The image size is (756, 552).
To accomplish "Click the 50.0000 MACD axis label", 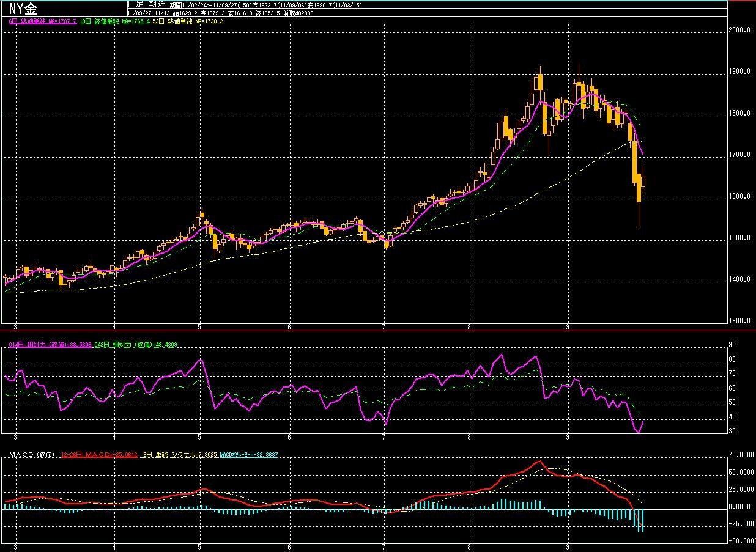I will (741, 473).
